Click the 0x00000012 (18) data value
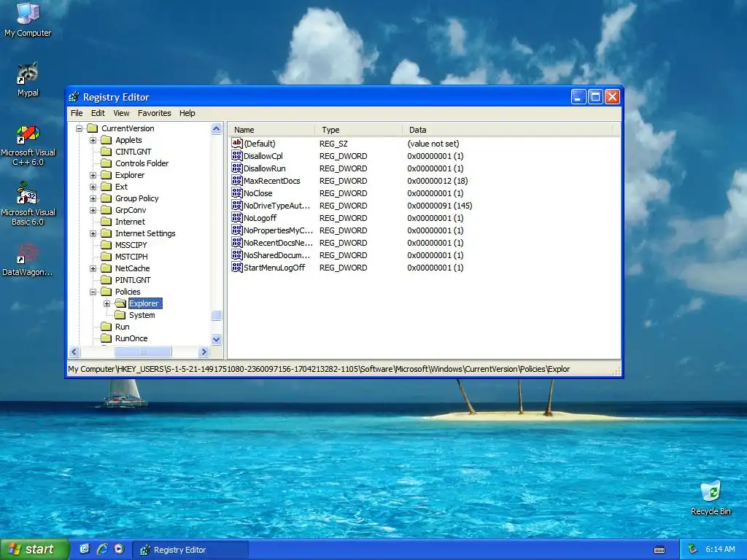 click(x=438, y=181)
